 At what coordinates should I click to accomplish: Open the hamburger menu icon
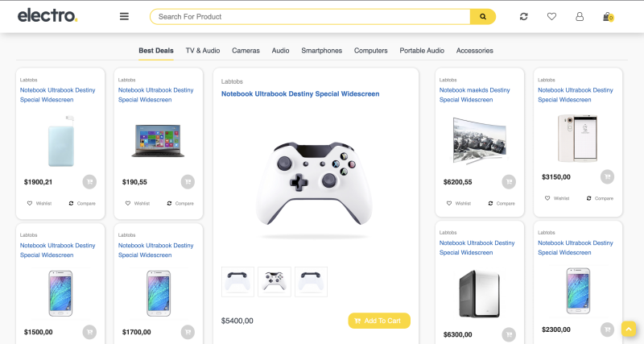click(x=124, y=16)
